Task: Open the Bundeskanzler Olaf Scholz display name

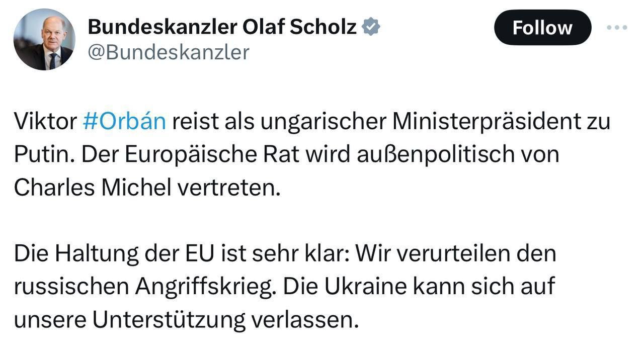Action: click(222, 27)
